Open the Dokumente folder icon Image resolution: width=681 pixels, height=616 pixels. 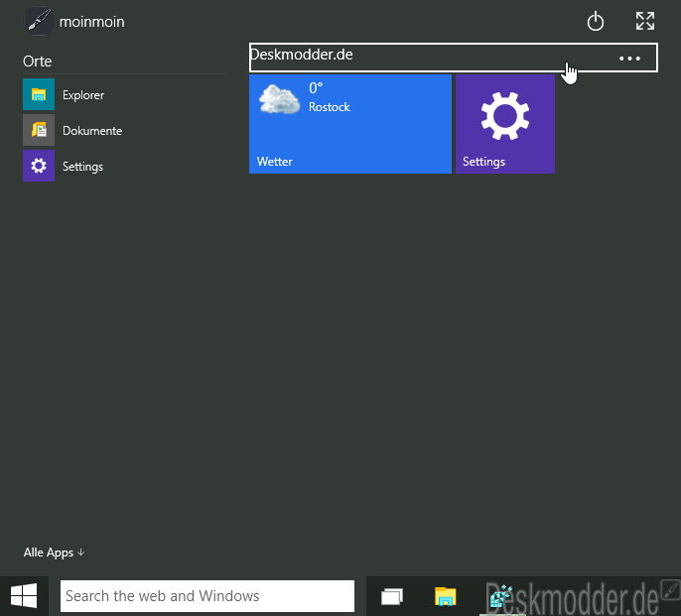(x=39, y=130)
